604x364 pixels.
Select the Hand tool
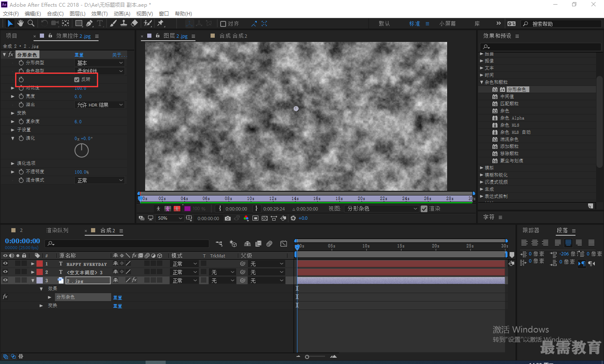pos(21,23)
